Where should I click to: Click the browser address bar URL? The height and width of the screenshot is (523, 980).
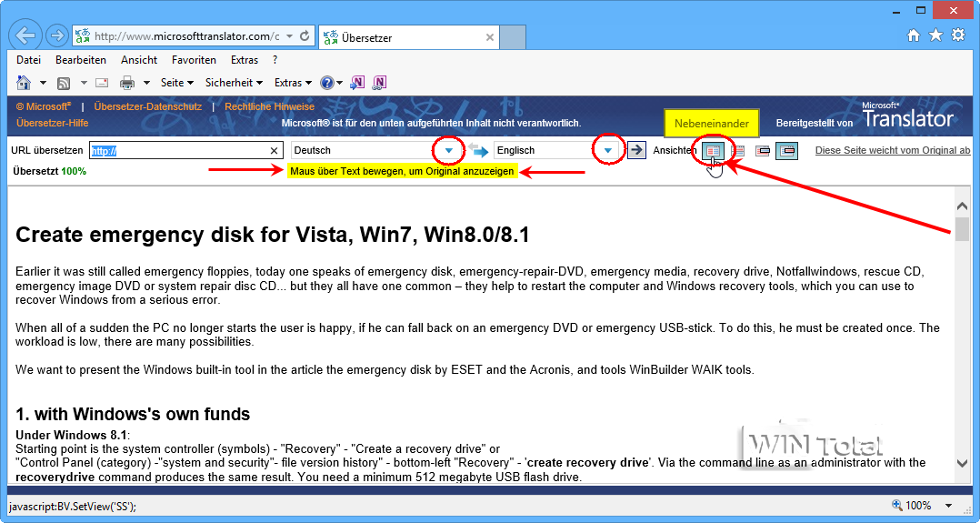(x=186, y=36)
